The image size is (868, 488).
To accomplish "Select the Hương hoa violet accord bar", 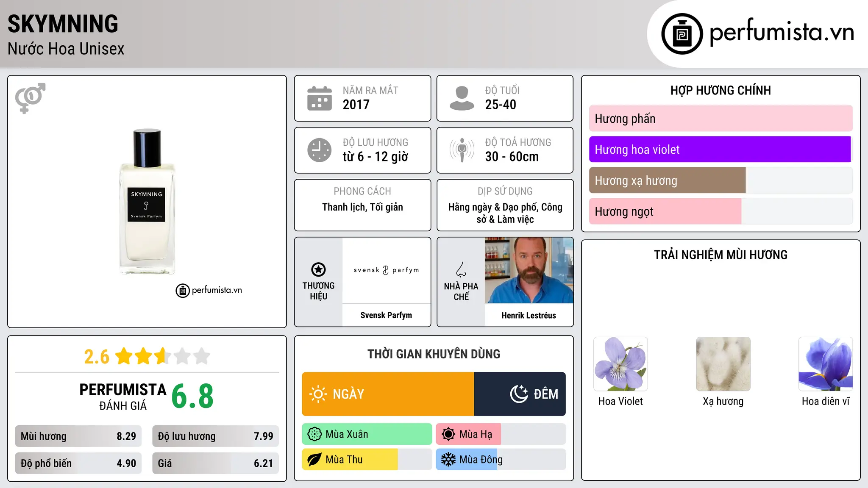I will coord(721,150).
